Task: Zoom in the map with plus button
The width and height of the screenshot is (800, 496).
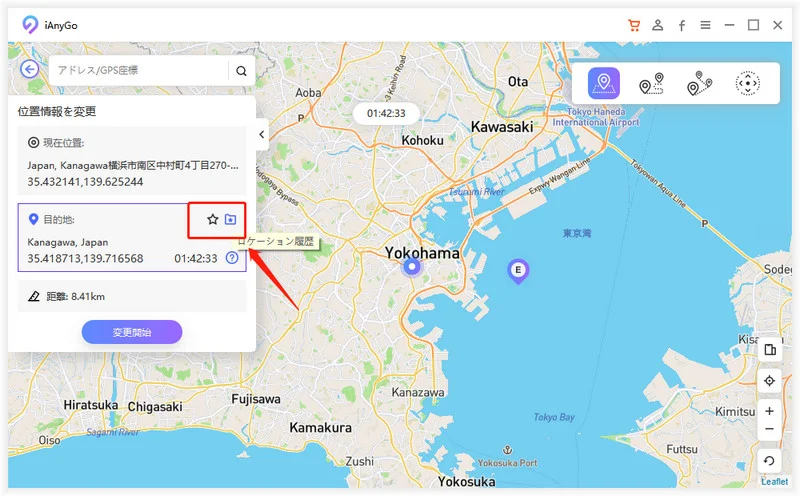Action: [769, 411]
